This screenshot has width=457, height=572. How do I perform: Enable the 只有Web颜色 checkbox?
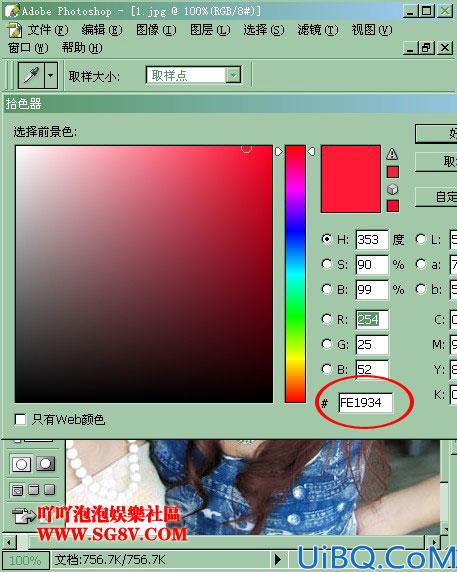click(20, 419)
